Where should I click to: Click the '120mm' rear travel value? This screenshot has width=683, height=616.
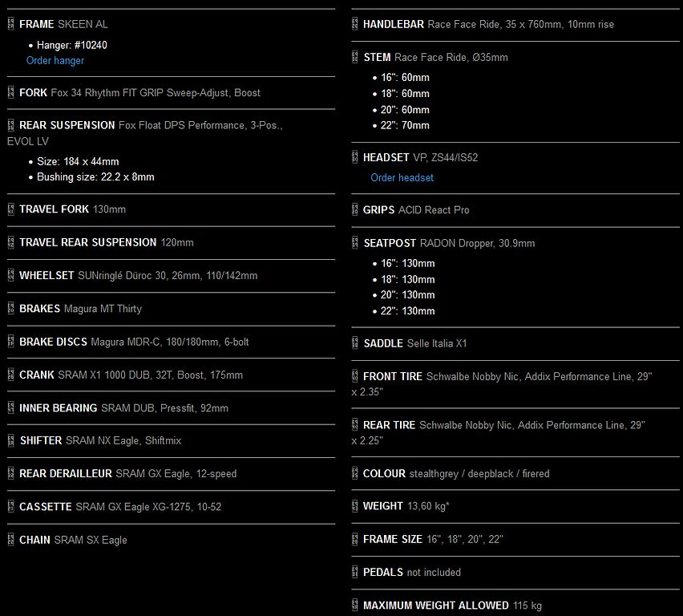(x=177, y=242)
